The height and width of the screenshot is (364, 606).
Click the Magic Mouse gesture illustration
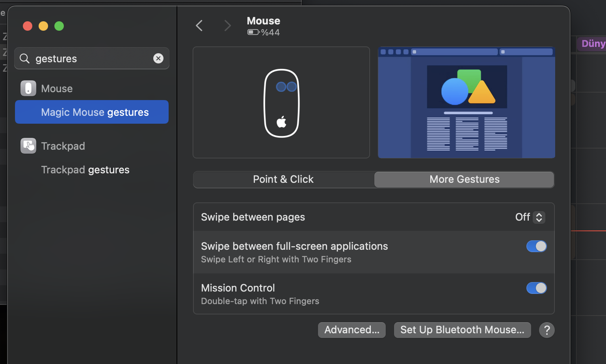pos(281,102)
